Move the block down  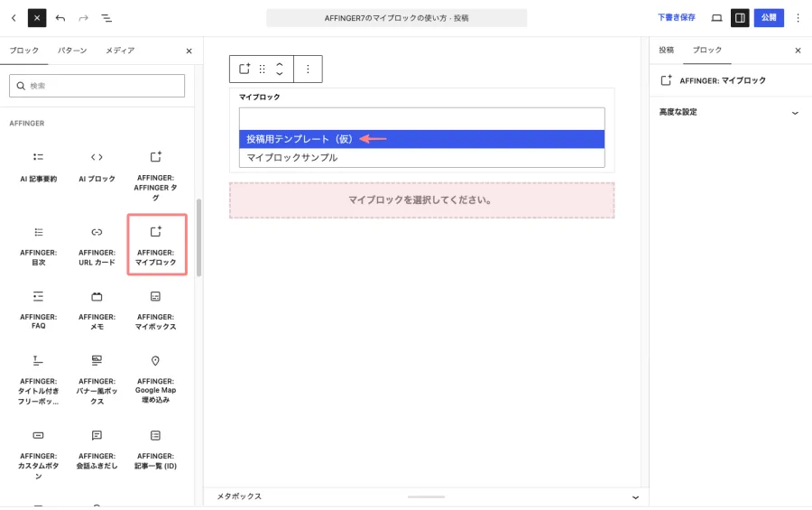[x=280, y=74]
